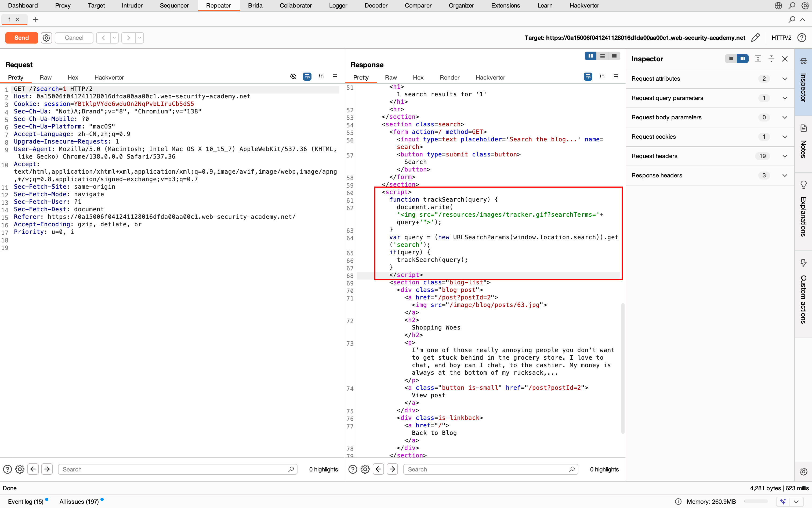Expand Request attributes section
The height and width of the screenshot is (508, 812).
click(x=710, y=78)
